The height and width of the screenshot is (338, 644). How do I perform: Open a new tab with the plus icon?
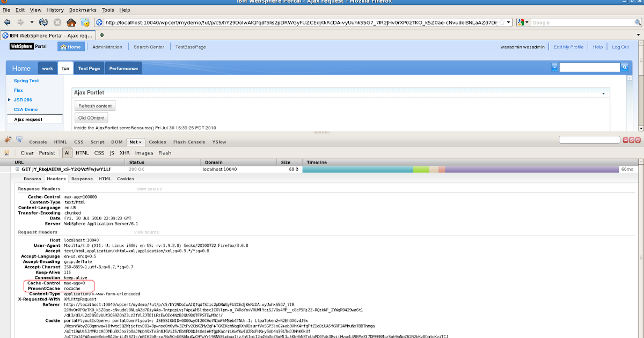point(102,35)
